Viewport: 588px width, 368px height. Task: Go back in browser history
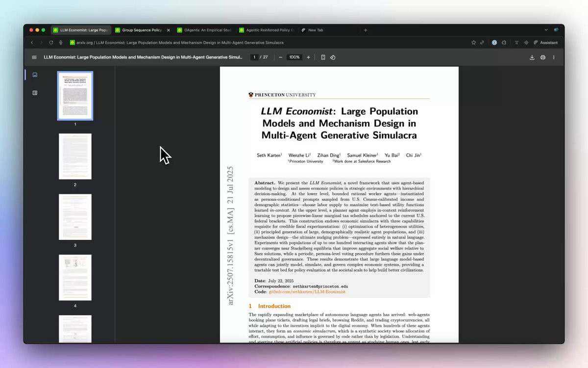coord(32,43)
